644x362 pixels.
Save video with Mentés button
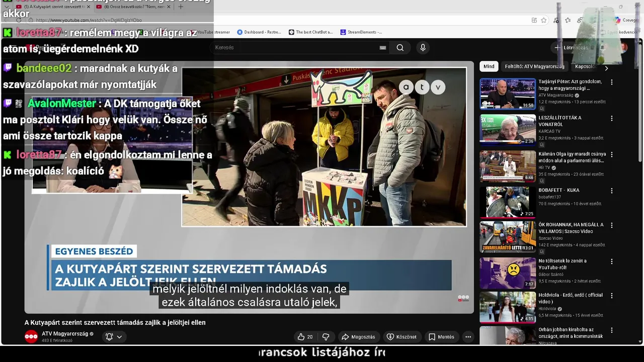coord(442,337)
